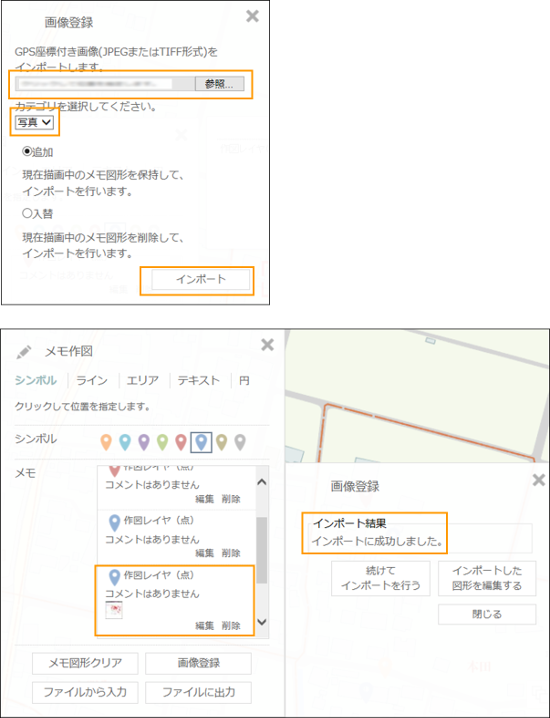Select the green pin symbol
The image size is (550, 718).
163,442
